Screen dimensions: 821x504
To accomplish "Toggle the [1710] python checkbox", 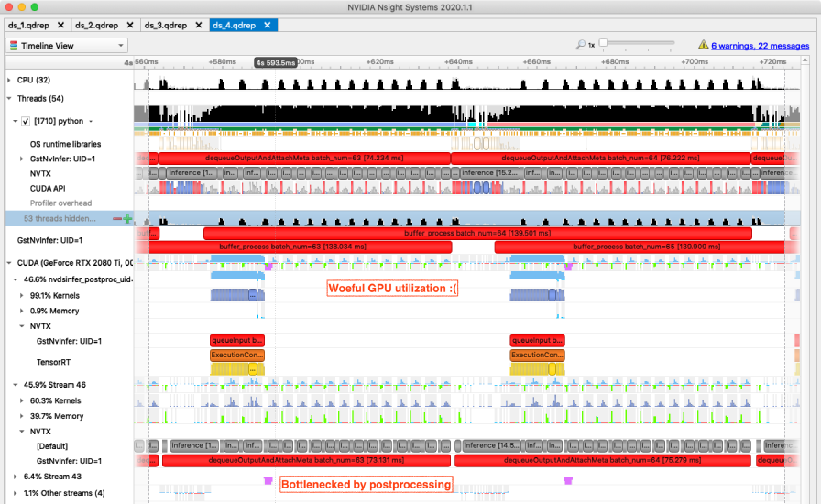I will tap(25, 121).
